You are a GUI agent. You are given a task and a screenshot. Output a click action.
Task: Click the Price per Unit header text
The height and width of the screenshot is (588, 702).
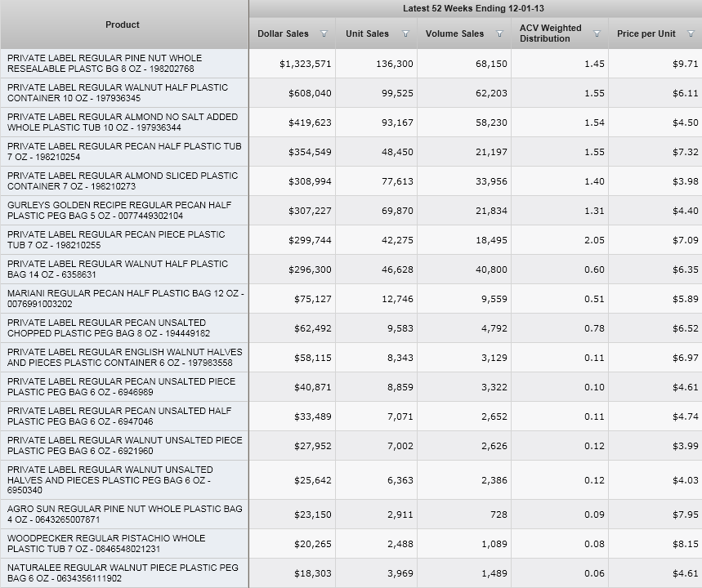point(646,33)
